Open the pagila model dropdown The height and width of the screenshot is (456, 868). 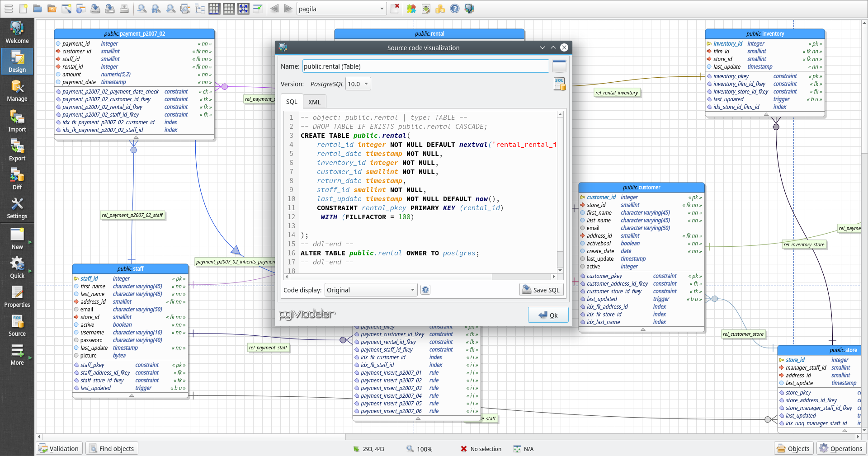tap(341, 9)
